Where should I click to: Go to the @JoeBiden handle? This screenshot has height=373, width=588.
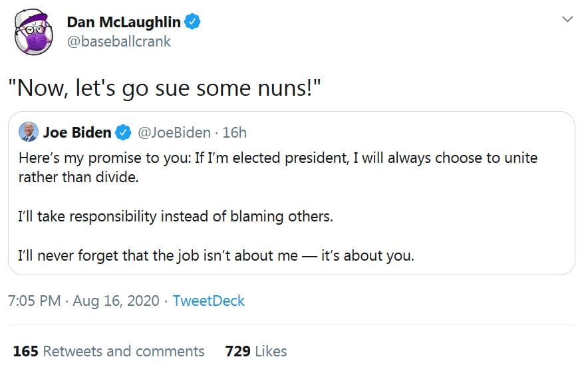(174, 132)
